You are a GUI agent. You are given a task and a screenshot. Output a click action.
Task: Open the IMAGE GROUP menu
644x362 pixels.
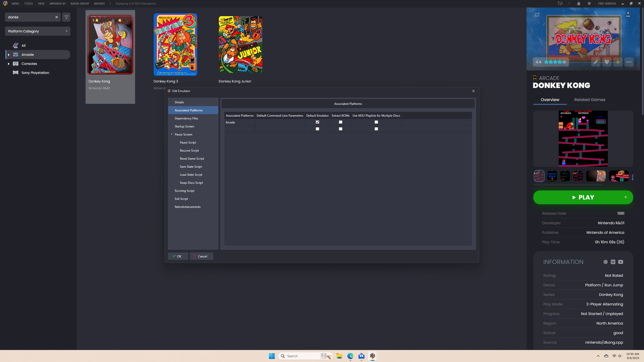(x=80, y=4)
